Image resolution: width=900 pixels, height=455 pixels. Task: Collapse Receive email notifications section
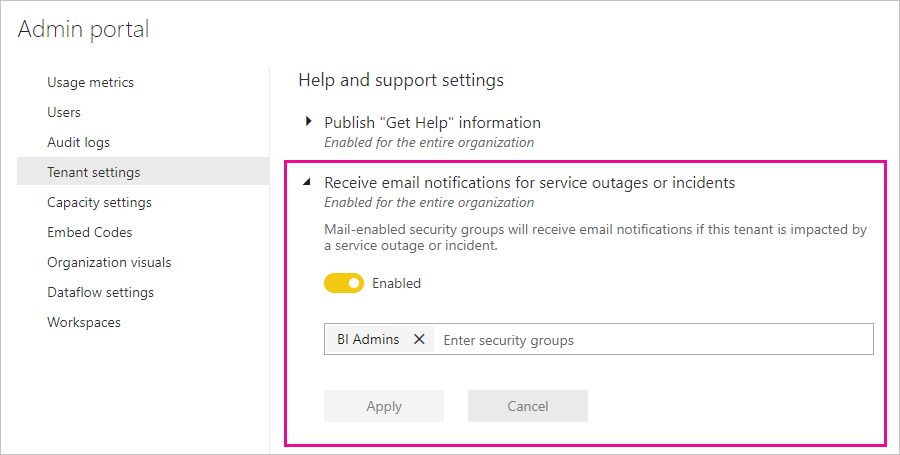309,182
